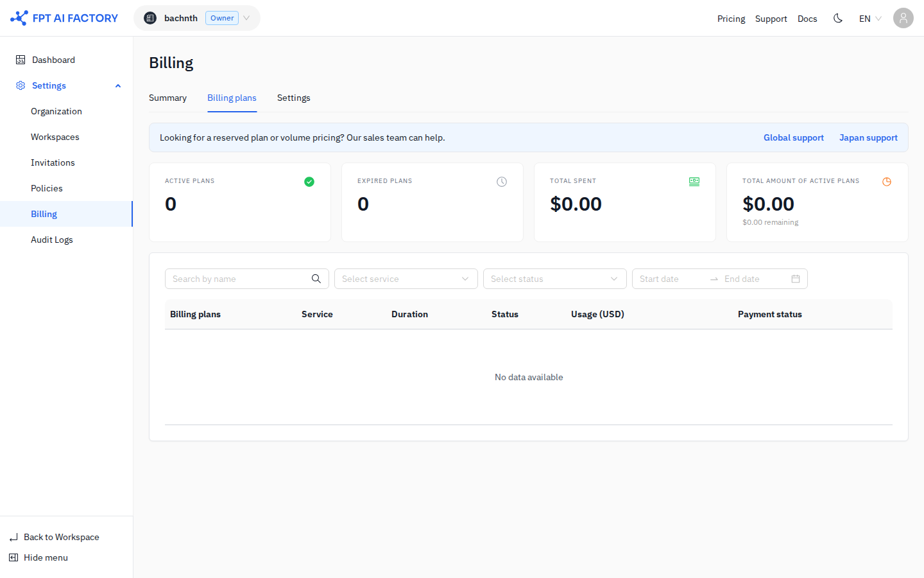924x578 pixels.
Task: Click Back to Workspace
Action: click(x=61, y=537)
